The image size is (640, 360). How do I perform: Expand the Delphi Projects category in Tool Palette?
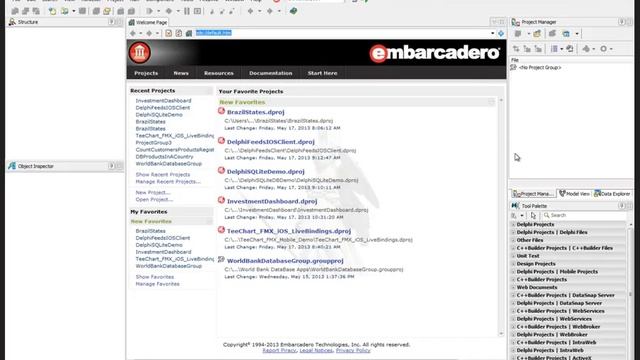click(x=513, y=224)
